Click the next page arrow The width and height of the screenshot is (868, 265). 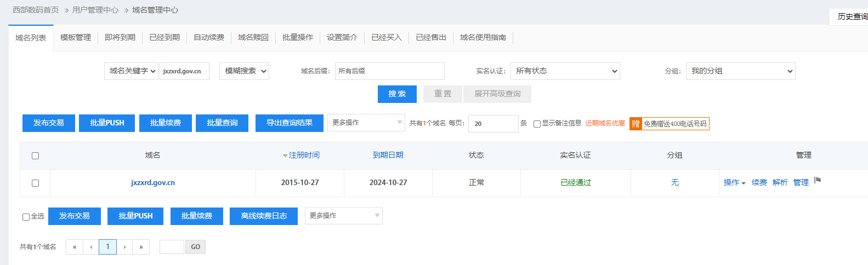pos(124,247)
